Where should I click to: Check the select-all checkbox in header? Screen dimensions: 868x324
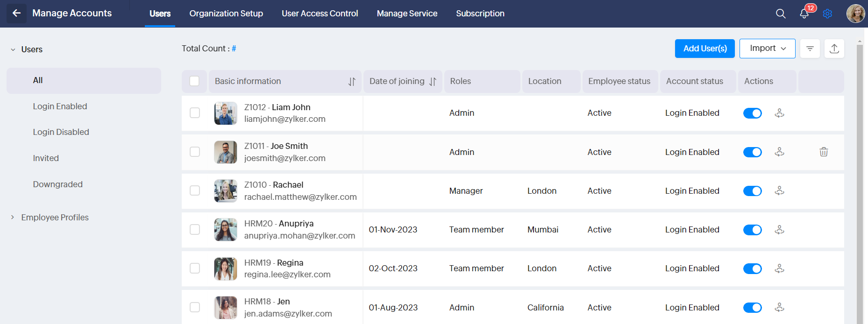click(195, 81)
